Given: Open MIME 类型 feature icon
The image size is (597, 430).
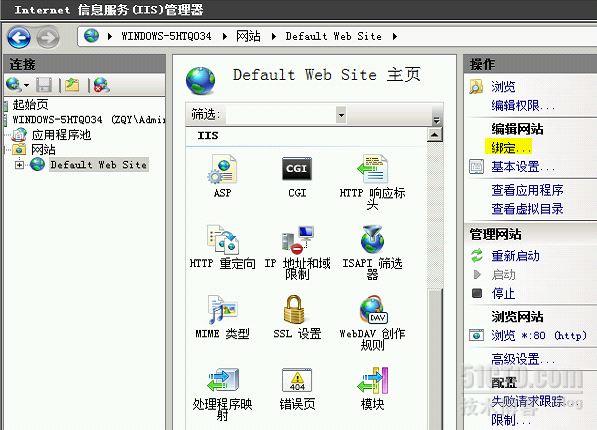Looking at the screenshot, I should point(223,310).
